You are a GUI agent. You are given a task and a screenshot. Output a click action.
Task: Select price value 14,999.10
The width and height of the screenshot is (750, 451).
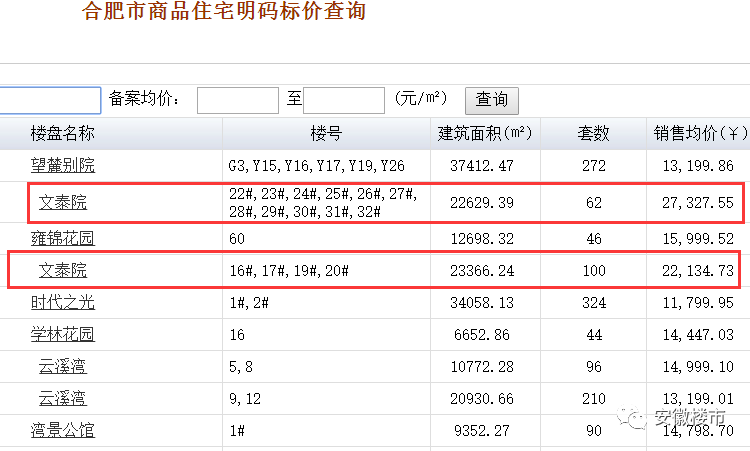point(698,367)
